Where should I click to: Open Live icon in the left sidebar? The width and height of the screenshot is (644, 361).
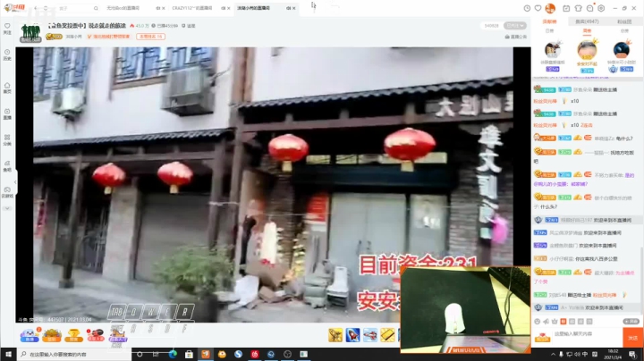click(x=7, y=114)
